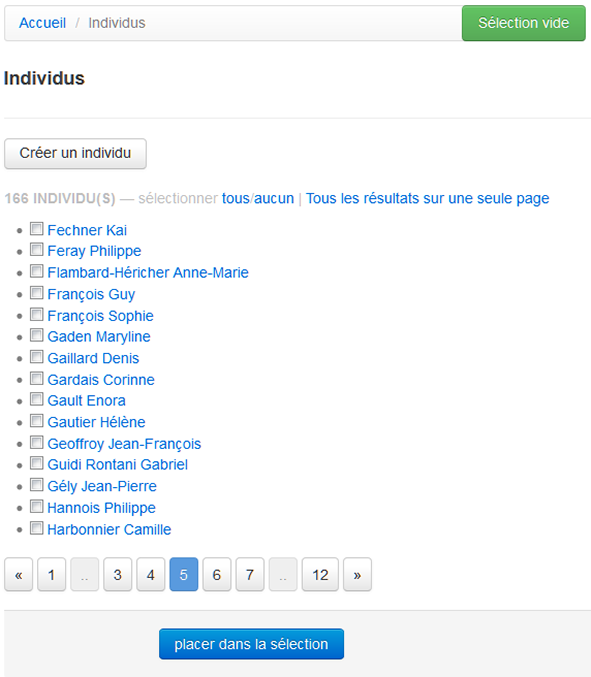Open the Feray Philippe profile link

(94, 251)
